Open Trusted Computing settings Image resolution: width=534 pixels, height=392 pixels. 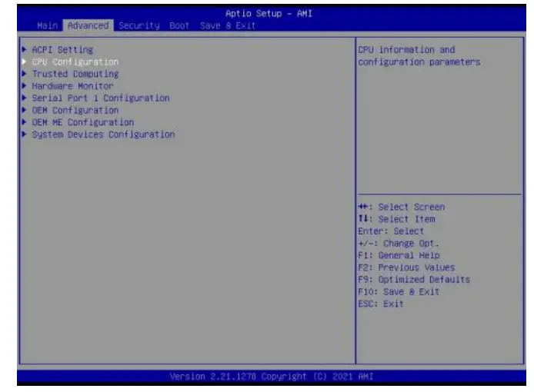[75, 74]
